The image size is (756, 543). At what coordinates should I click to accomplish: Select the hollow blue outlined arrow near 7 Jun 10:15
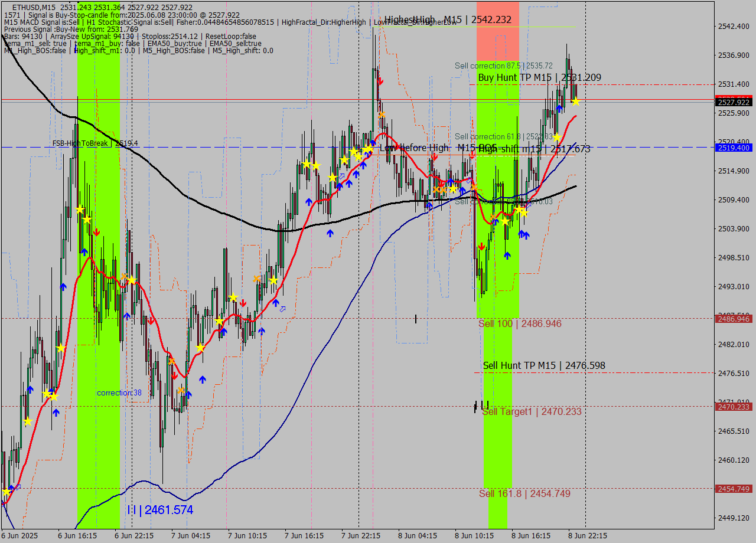pyautogui.click(x=283, y=309)
